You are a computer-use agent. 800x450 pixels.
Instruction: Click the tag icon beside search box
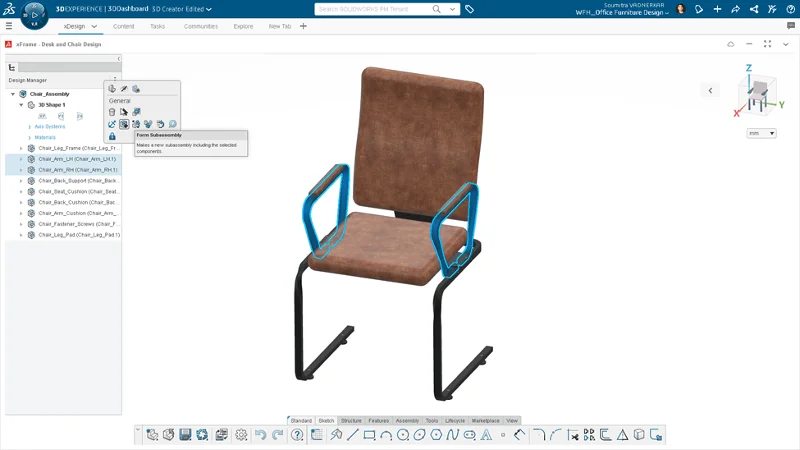pyautogui.click(x=470, y=9)
